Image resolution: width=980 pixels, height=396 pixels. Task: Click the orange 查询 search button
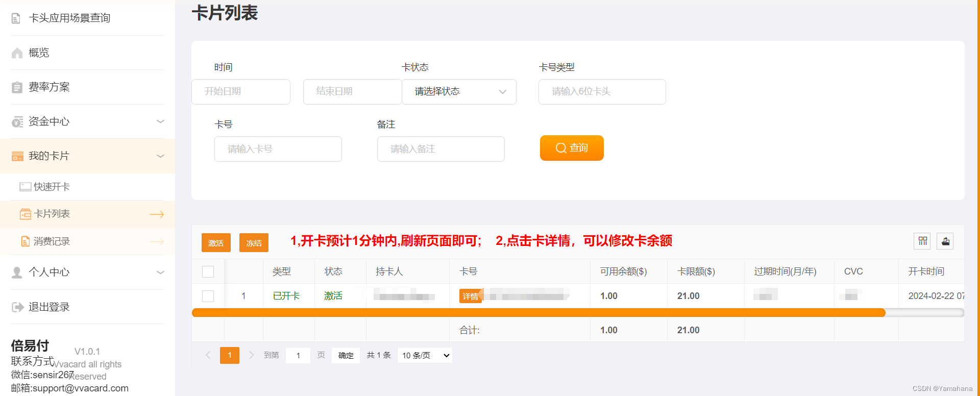[x=572, y=148]
